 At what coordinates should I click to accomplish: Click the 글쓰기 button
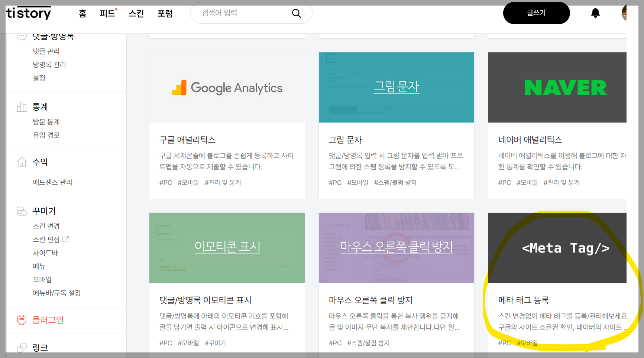[536, 13]
